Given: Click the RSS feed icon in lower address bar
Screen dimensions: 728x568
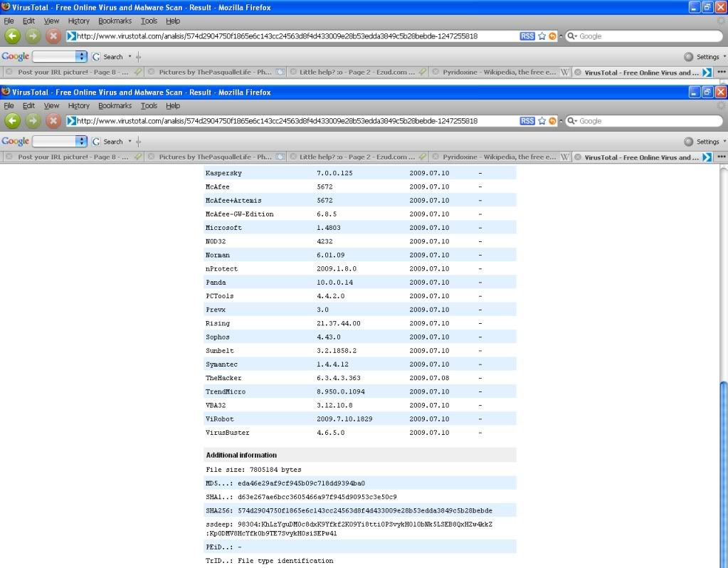Looking at the screenshot, I should coord(527,121).
